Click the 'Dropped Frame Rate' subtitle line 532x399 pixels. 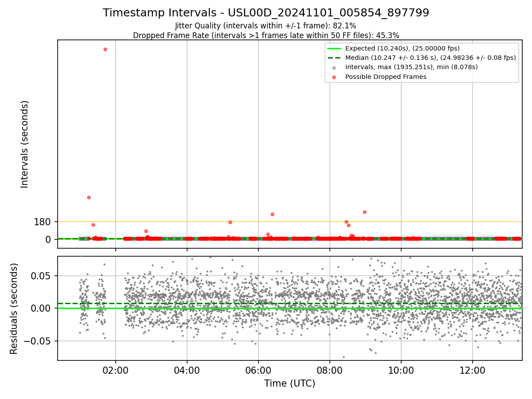266,35
